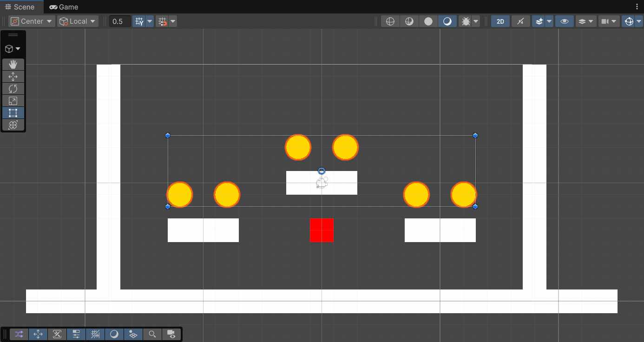This screenshot has width=644, height=342.
Task: Select the View (hand) tool
Action: coord(13,64)
